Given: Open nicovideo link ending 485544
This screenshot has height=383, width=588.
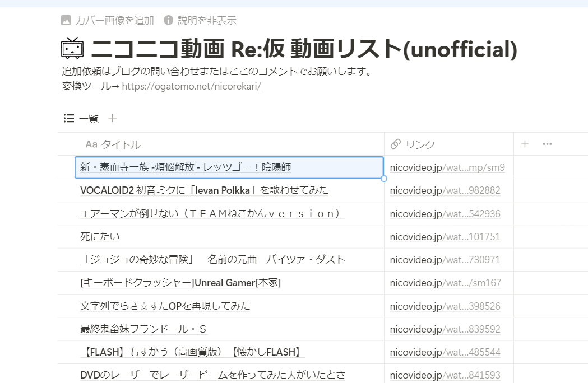Looking at the screenshot, I should click(x=445, y=352).
